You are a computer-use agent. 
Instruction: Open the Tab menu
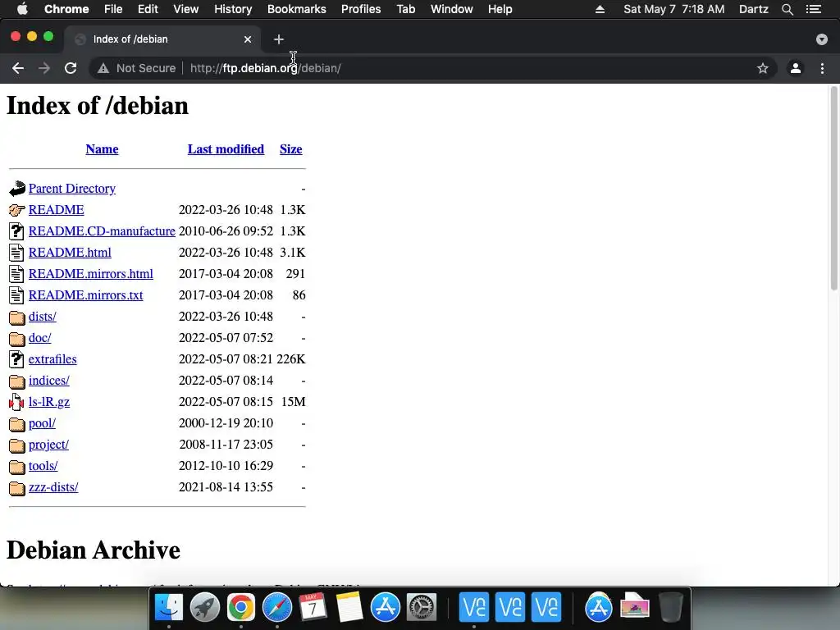(x=405, y=9)
